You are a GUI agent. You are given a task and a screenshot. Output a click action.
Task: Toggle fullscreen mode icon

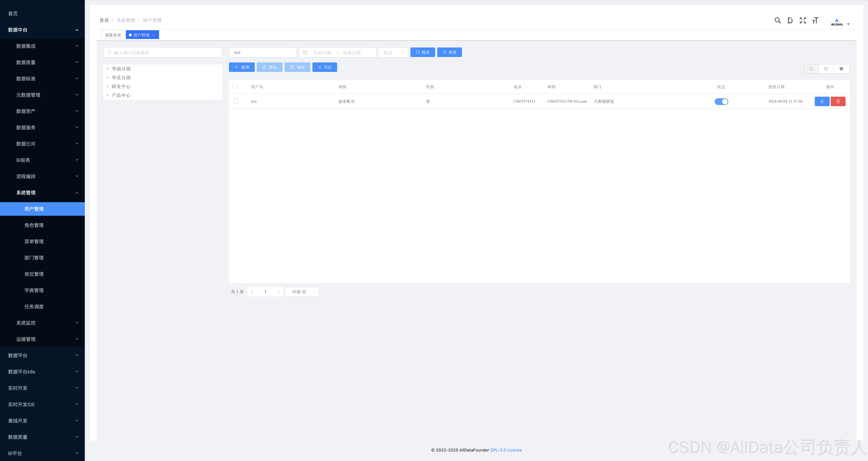pyautogui.click(x=803, y=21)
